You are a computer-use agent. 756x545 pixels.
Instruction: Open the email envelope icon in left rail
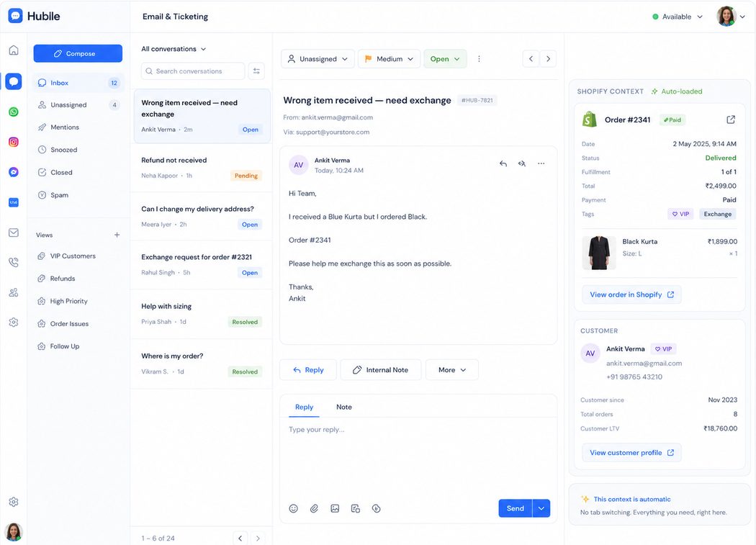14,233
